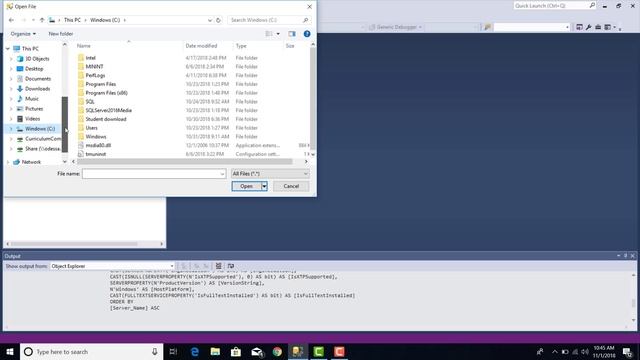
Task: Click the Quick Launch search magnifier
Action: pyautogui.click(x=592, y=5)
